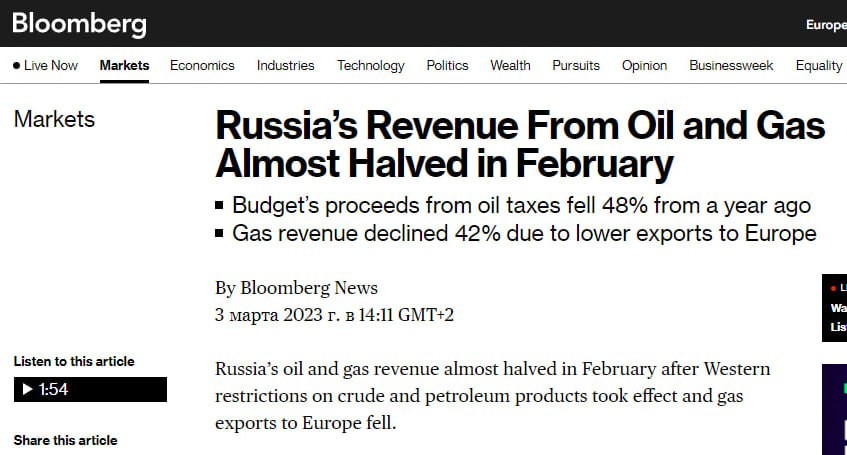Click the red Live Now dot indicator

coord(17,66)
